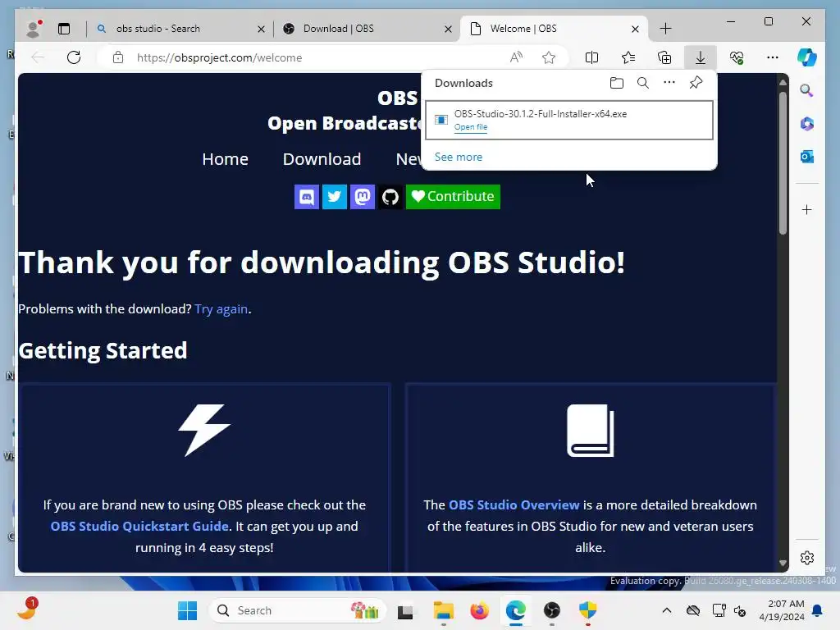Open Microsoft 365 sidebar icon
This screenshot has height=630, width=840.
(807, 124)
